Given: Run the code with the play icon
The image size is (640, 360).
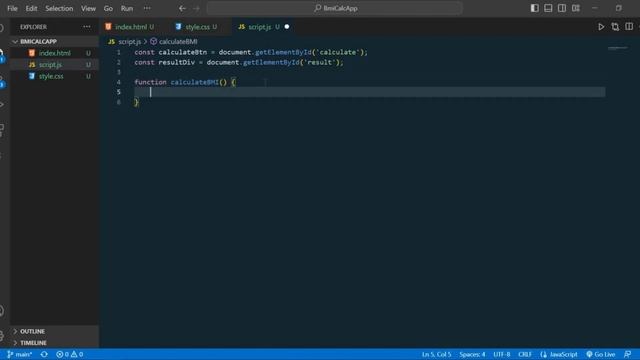Looking at the screenshot, I should tap(601, 27).
